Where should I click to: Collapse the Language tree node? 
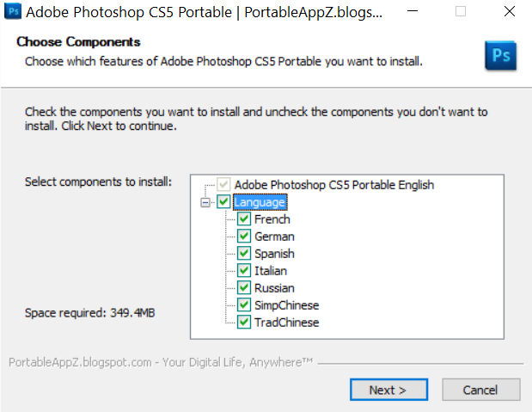(x=205, y=202)
